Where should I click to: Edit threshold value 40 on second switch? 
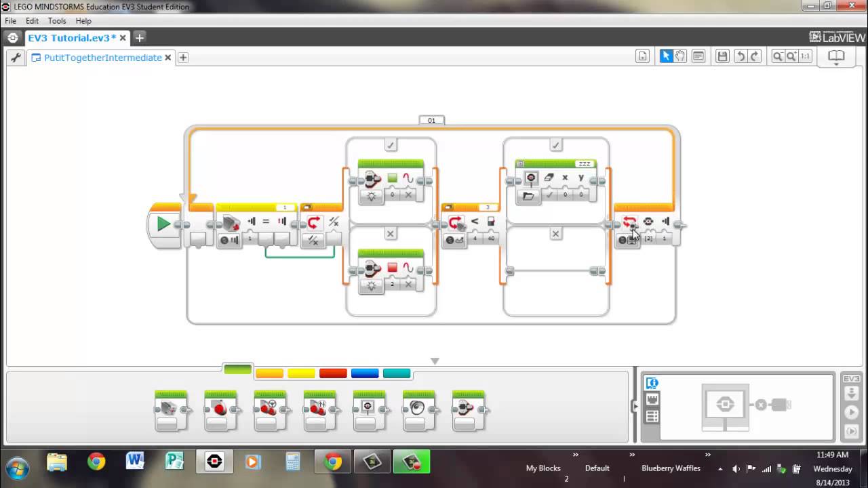[x=491, y=239]
